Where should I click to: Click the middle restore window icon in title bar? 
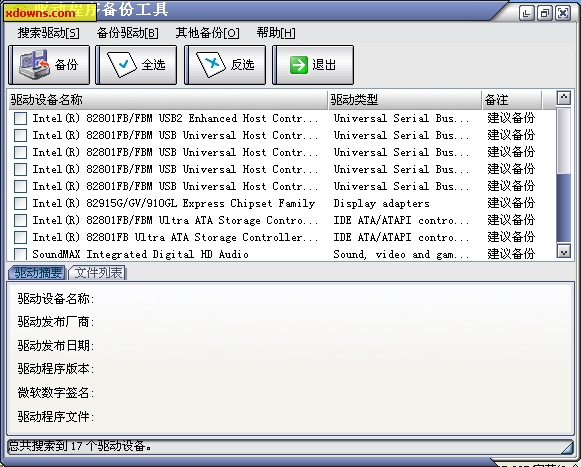[x=545, y=13]
